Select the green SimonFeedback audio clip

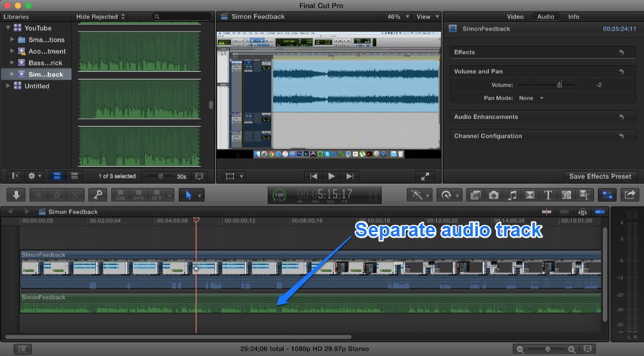click(310, 303)
